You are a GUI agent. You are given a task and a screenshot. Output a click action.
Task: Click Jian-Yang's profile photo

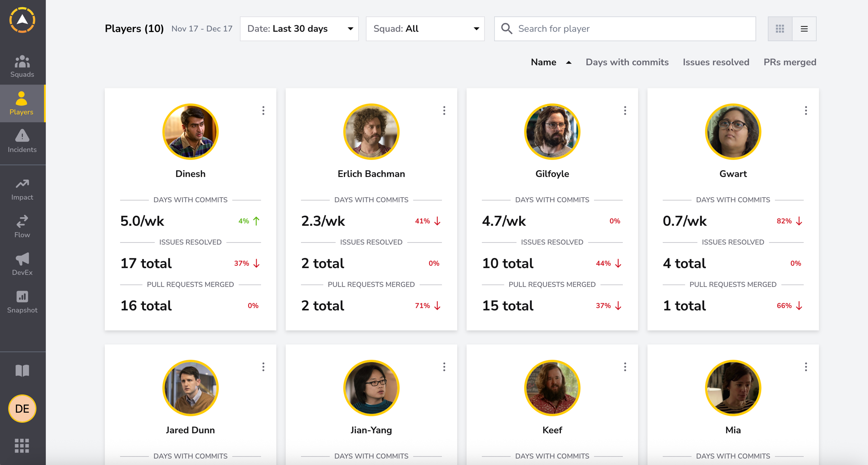pyautogui.click(x=371, y=388)
